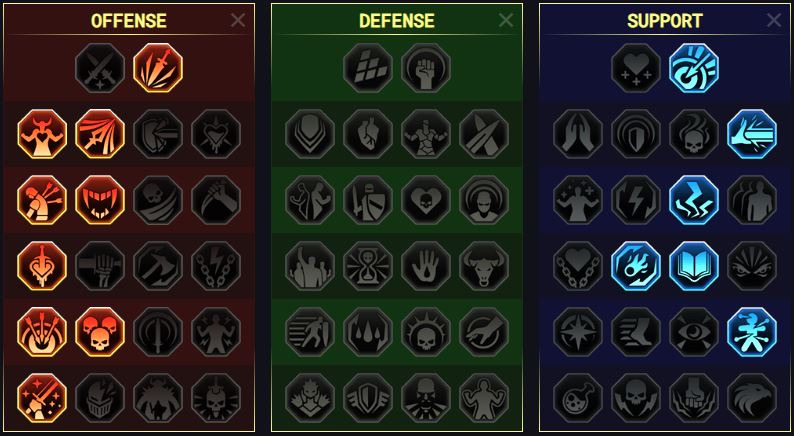Select the blue voodoo doll mastery
The height and width of the screenshot is (436, 794).
click(x=752, y=332)
